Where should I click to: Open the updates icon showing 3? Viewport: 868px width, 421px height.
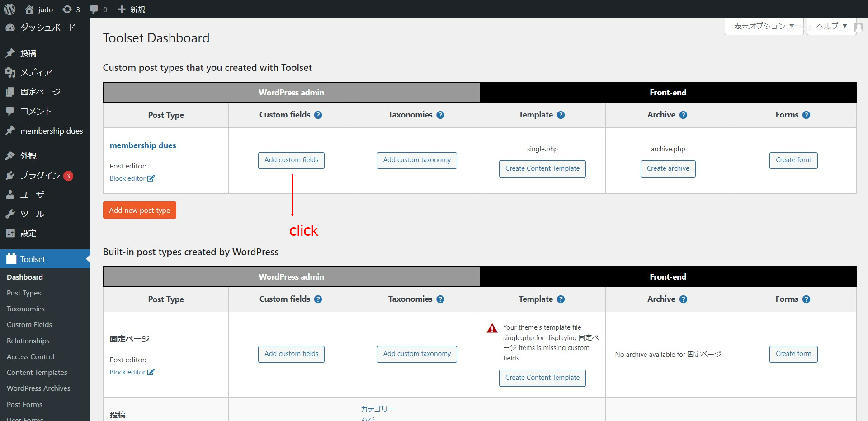pyautogui.click(x=67, y=9)
